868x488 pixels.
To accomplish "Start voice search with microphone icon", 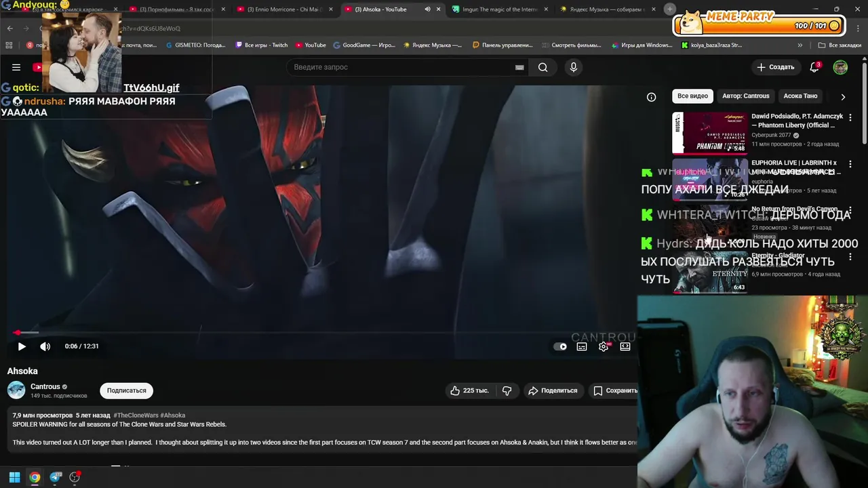I will (x=574, y=67).
